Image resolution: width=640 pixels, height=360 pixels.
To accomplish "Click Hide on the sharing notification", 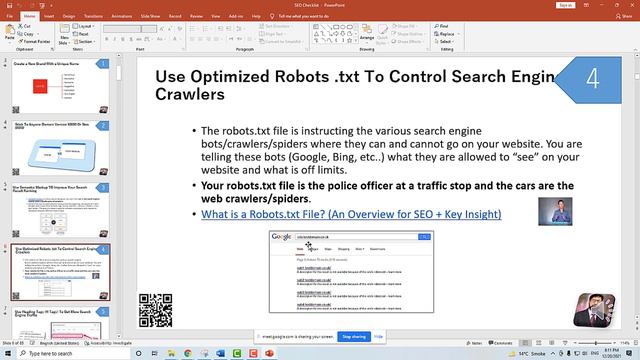I will [x=378, y=337].
